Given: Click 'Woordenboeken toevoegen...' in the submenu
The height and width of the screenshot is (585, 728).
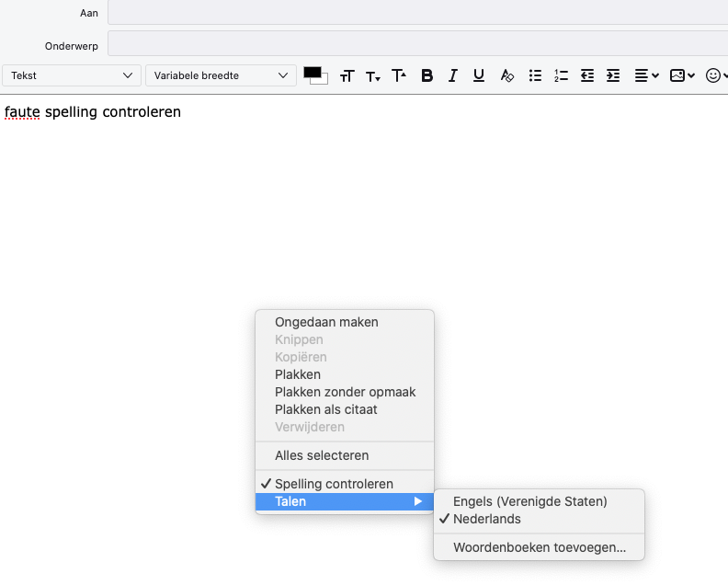Looking at the screenshot, I should (539, 547).
